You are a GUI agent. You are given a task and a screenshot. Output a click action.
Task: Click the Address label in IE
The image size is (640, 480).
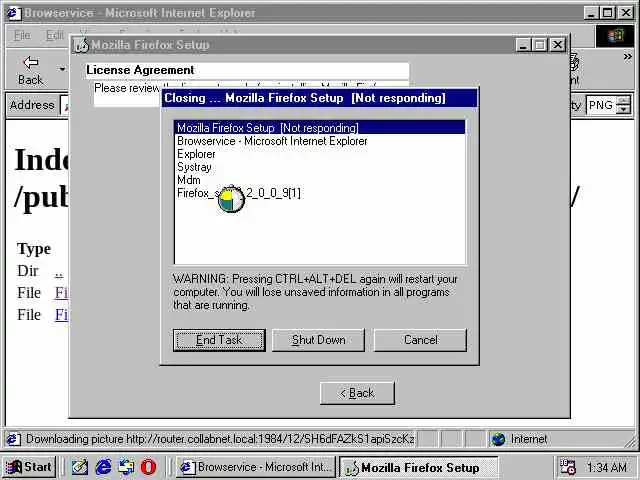coord(32,105)
